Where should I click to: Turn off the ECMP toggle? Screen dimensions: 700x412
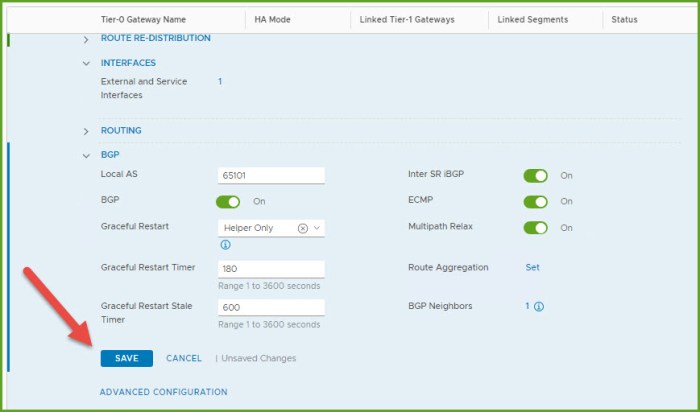tap(536, 201)
